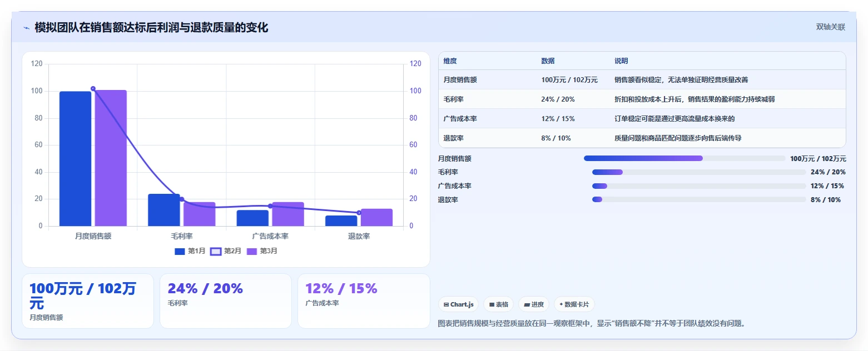Click the 月度销售额 table row label
868x351 pixels.
pyautogui.click(x=460, y=80)
